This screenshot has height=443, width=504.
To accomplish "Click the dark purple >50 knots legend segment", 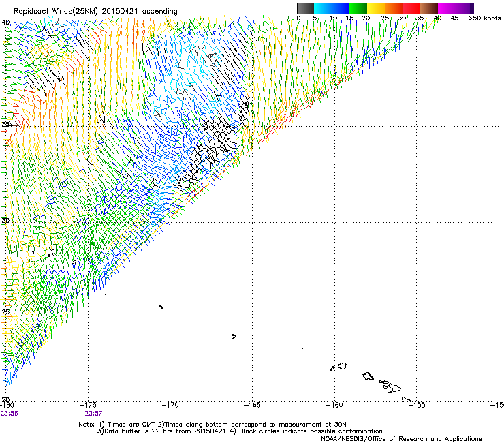I will (x=472, y=8).
